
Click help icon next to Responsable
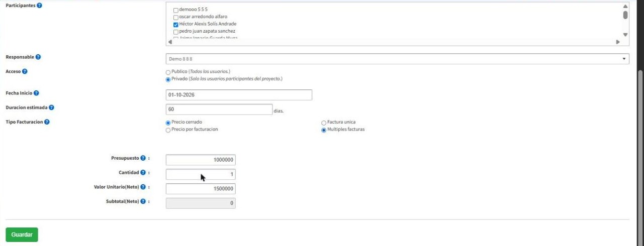(x=38, y=57)
